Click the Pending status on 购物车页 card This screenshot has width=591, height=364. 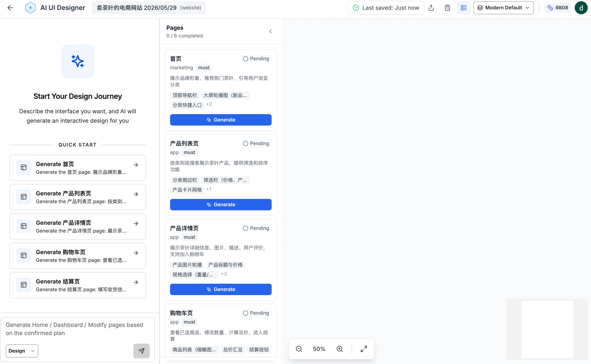click(256, 313)
